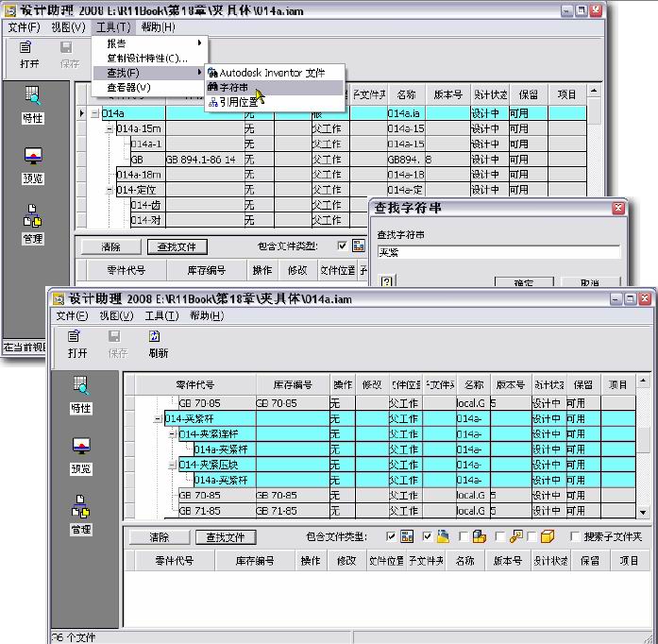Enable the part cube file type checkbox
The width and height of the screenshot is (658, 644).
531,536
